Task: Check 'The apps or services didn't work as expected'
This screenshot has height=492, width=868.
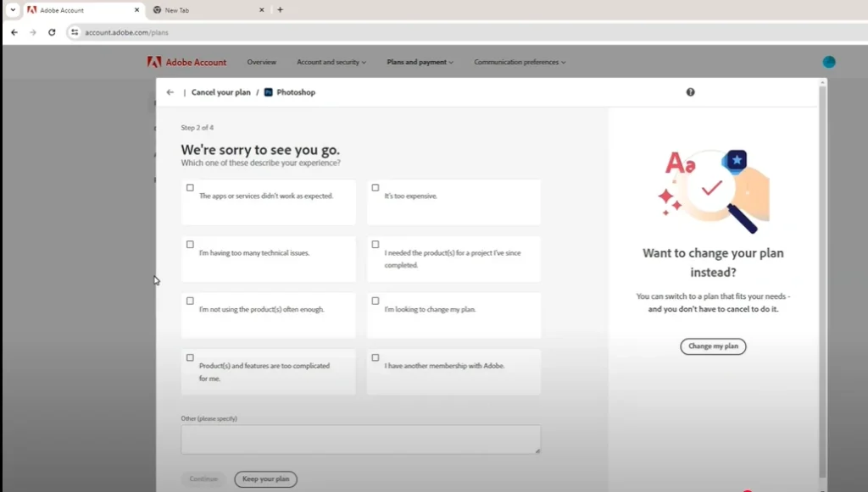Action: 190,188
